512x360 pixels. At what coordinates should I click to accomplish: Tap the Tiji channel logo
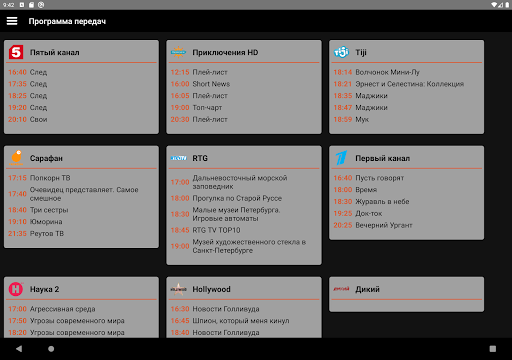click(x=341, y=52)
